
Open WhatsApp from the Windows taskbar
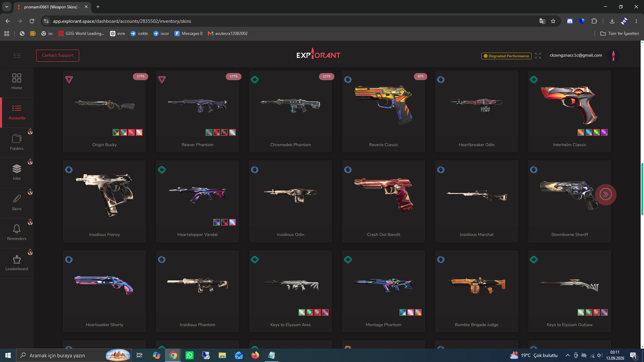click(x=190, y=355)
